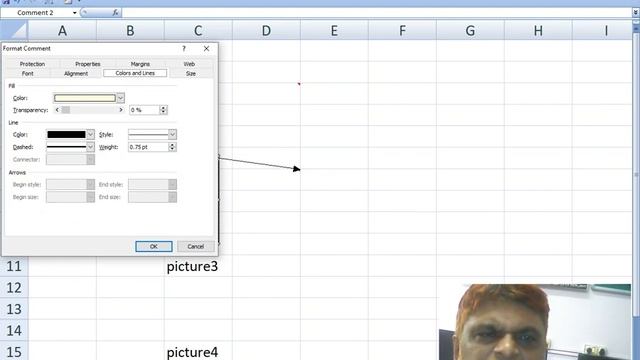Click the transparency slider thumb
This screenshot has width=640, height=360.
[x=66, y=110]
